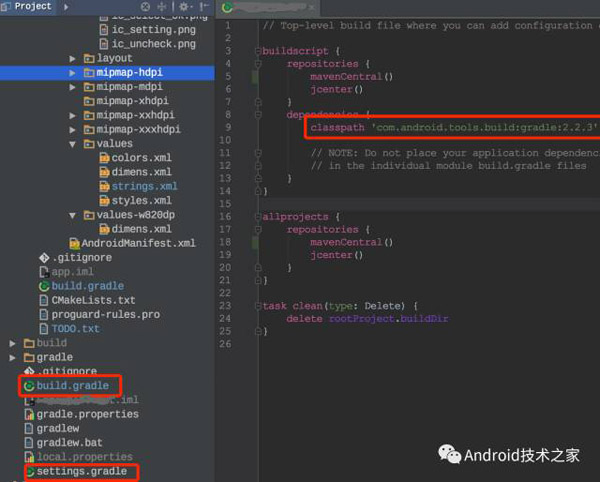The height and width of the screenshot is (482, 600).
Task: Expand the mipmap-mdpi folder
Action: point(72,87)
